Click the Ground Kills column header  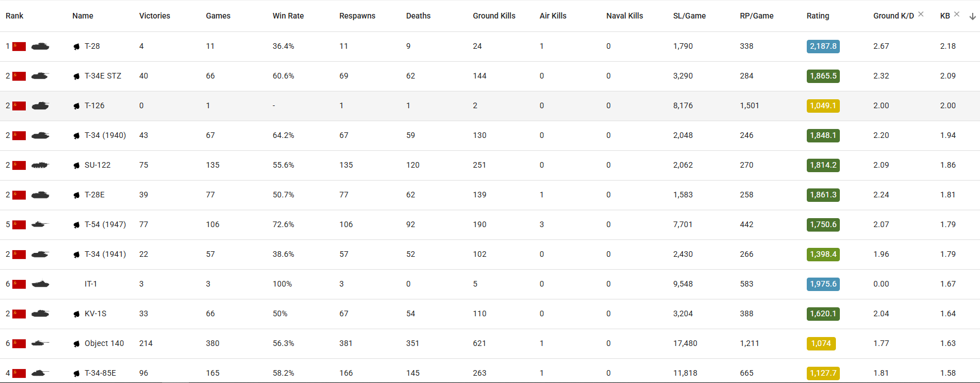pos(494,16)
